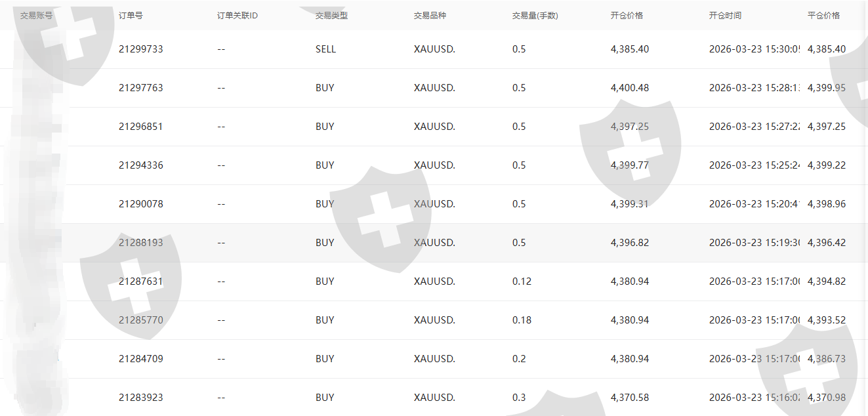Click the 交易类型 column header

tap(331, 16)
